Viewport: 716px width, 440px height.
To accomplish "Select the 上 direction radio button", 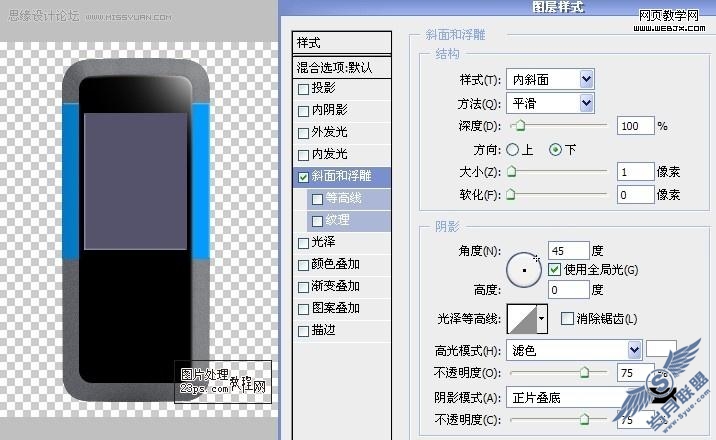I will click(x=512, y=149).
